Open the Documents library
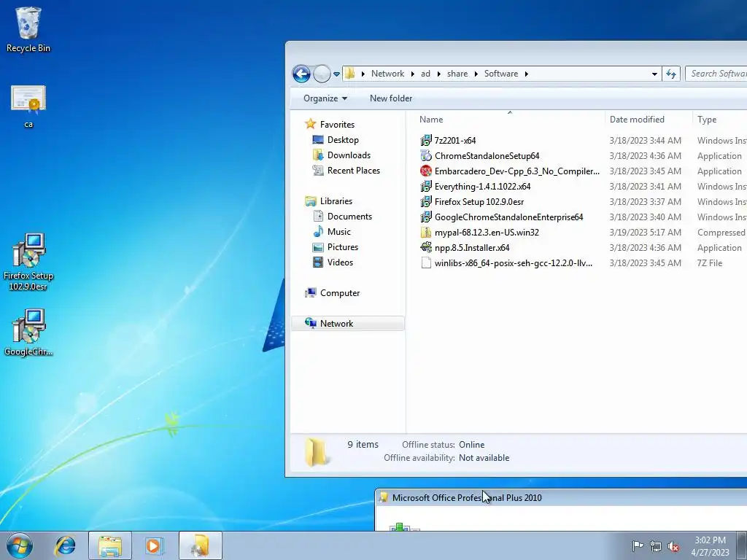747x560 pixels. coord(349,216)
